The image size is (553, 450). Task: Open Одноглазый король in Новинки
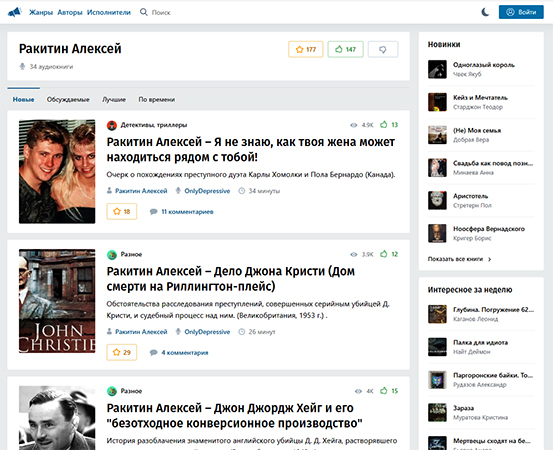click(x=484, y=65)
